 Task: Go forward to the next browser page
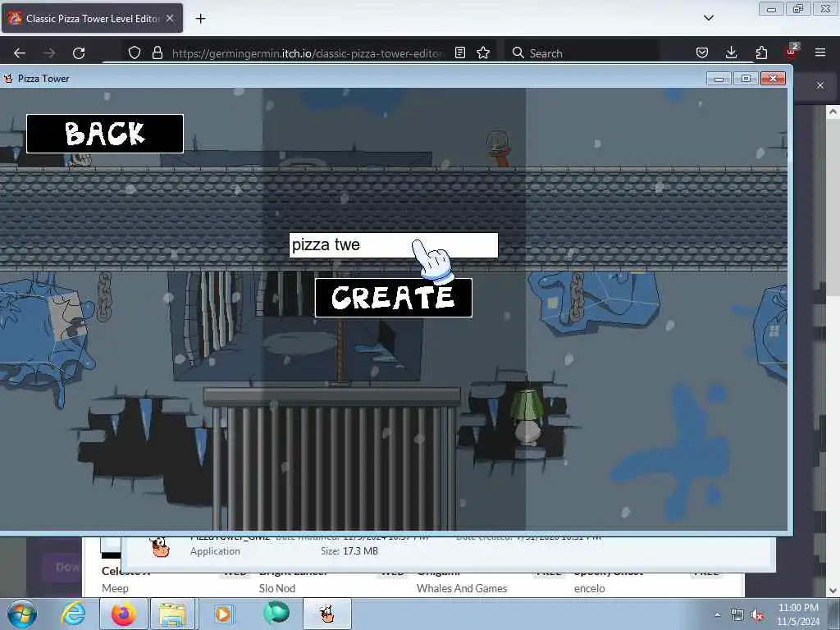pos(49,53)
